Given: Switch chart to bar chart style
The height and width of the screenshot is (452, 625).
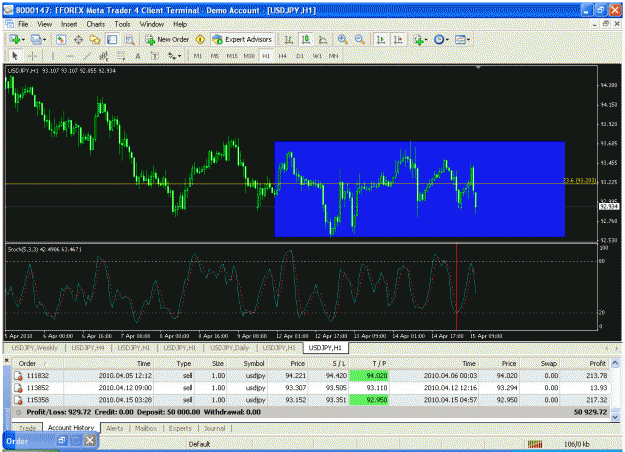Looking at the screenshot, I should coord(289,39).
